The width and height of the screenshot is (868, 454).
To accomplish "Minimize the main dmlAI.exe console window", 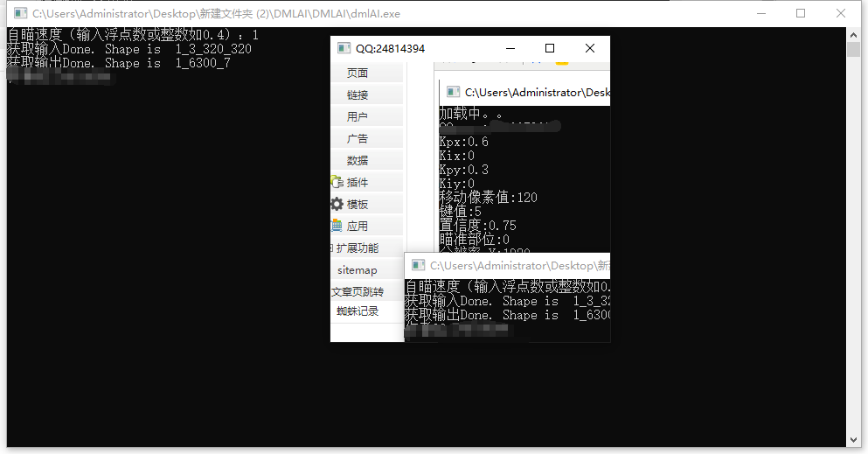I will click(x=760, y=13).
